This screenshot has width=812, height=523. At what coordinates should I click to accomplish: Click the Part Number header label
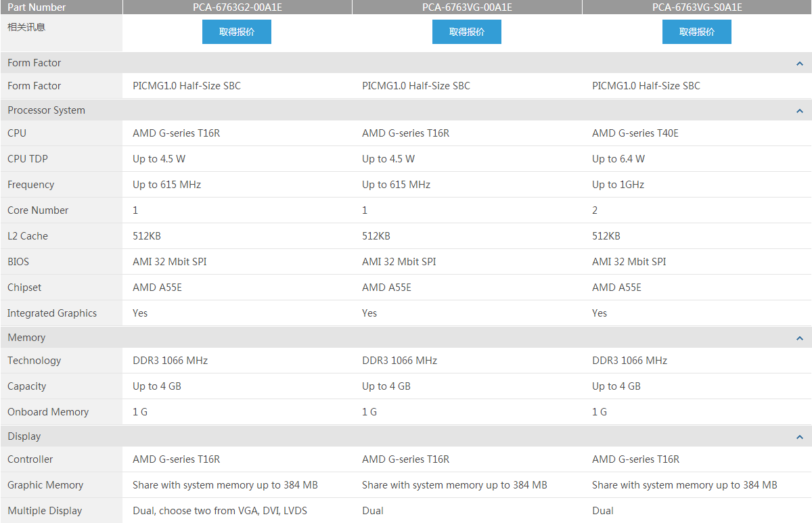pyautogui.click(x=37, y=7)
